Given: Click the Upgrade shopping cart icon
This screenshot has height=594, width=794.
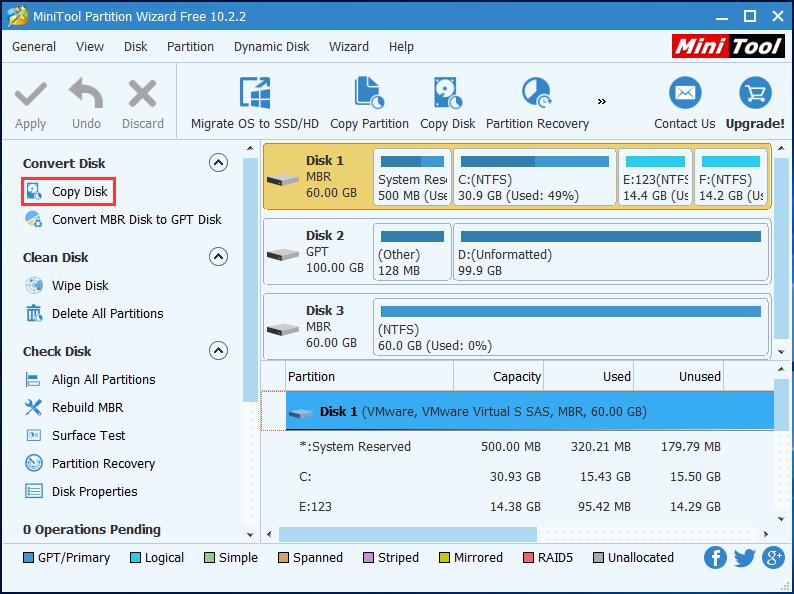Looking at the screenshot, I should click(x=755, y=93).
